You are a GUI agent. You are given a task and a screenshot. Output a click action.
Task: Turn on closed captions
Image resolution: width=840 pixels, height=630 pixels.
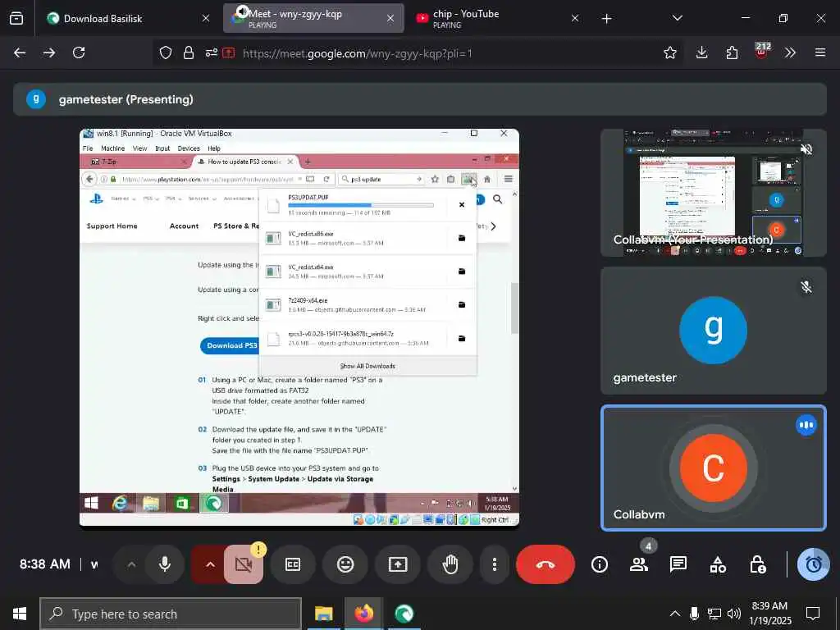click(x=293, y=564)
